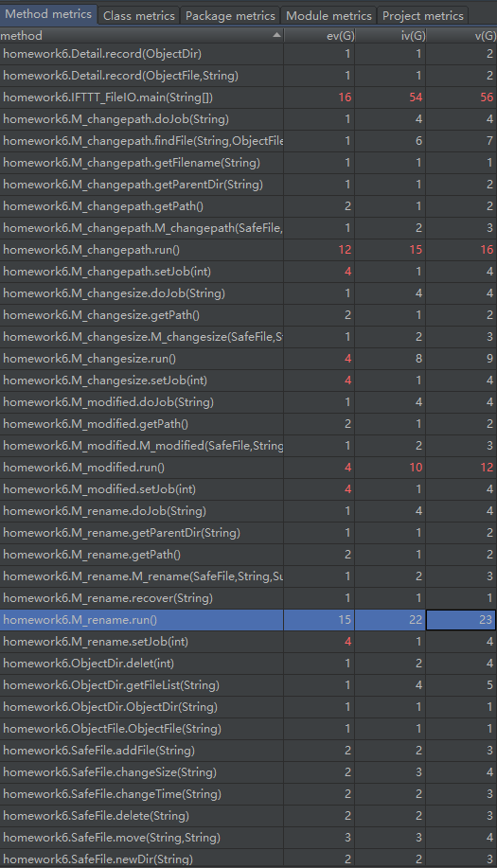Sort by the v(G) column header
This screenshot has height=868, width=497.
(x=462, y=35)
